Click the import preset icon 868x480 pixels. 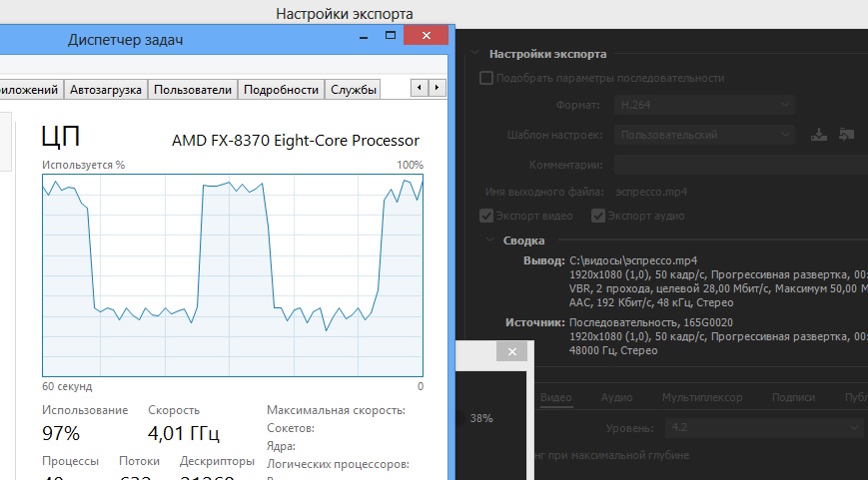click(847, 135)
